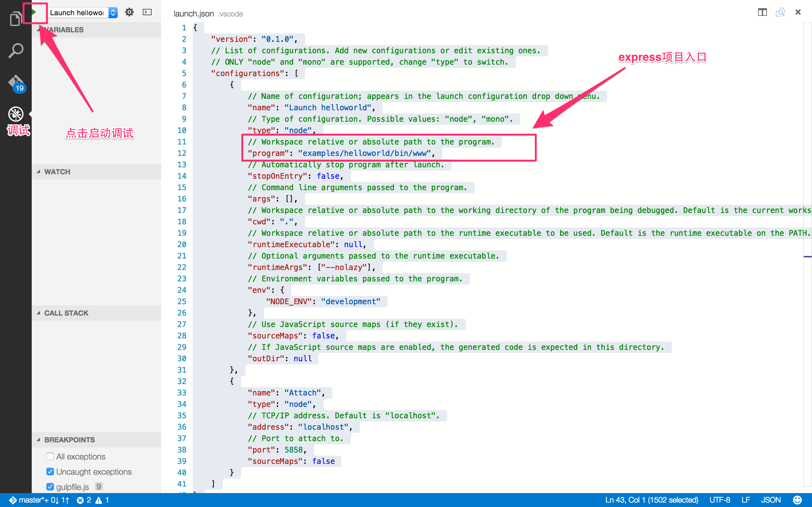
Task: Split the editor with the split icon
Action: tap(762, 12)
